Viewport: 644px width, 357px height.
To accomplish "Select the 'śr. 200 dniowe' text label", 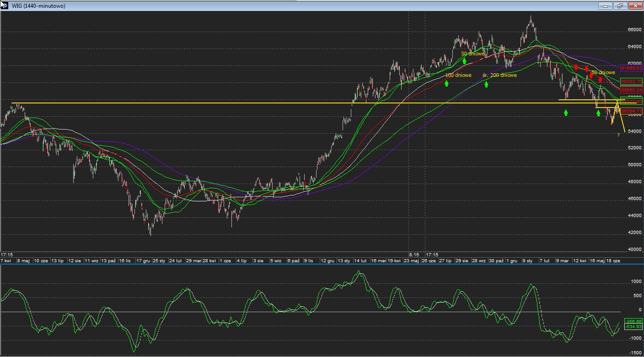I will (499, 75).
